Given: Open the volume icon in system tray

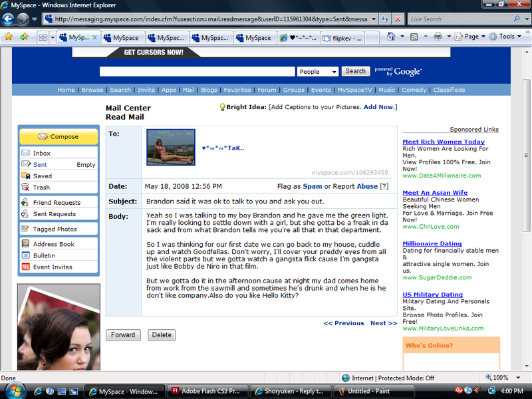Looking at the screenshot, I should (477, 390).
